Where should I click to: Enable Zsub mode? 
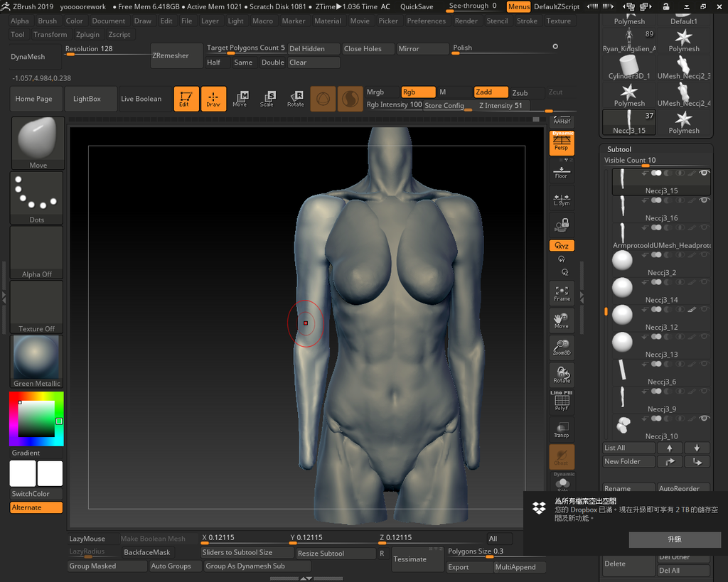point(528,93)
